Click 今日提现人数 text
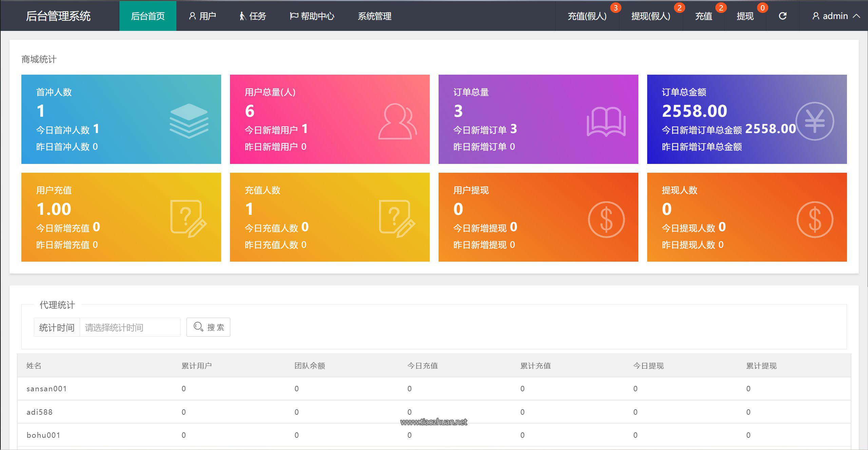 click(x=689, y=228)
